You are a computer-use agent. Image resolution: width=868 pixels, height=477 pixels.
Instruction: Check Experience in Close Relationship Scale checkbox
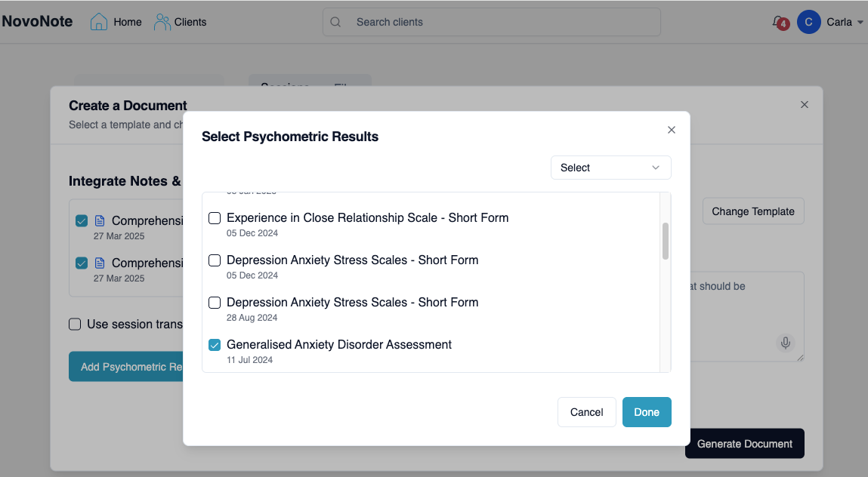click(215, 218)
